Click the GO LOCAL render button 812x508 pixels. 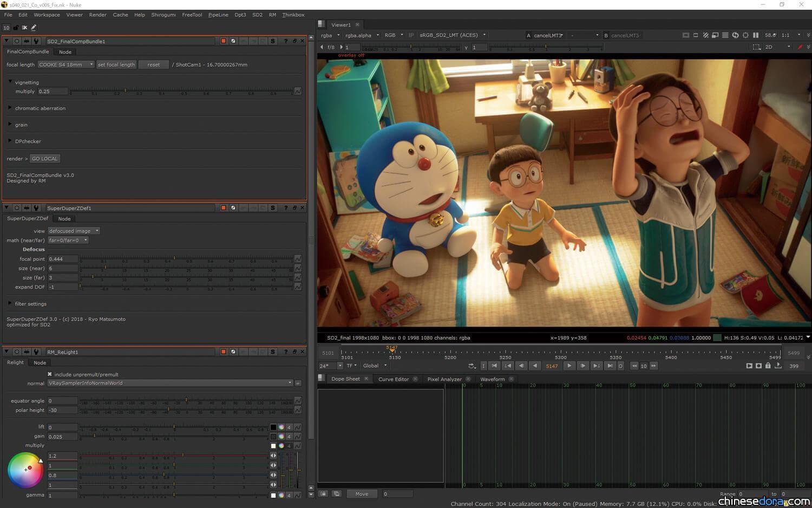pos(44,159)
